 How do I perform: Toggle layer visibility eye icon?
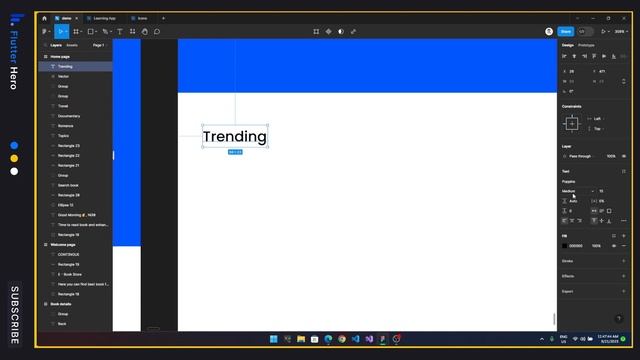[624, 156]
